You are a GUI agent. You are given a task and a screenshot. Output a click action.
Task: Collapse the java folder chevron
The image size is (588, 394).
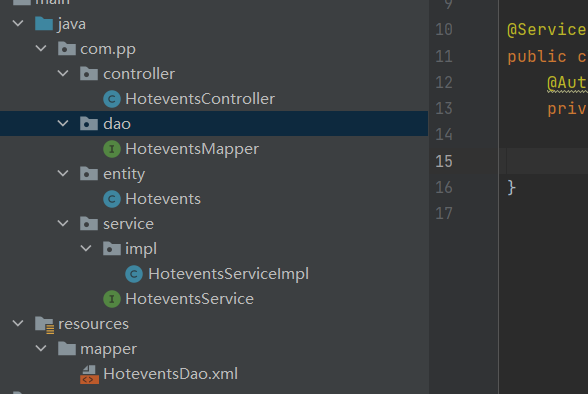coord(18,24)
